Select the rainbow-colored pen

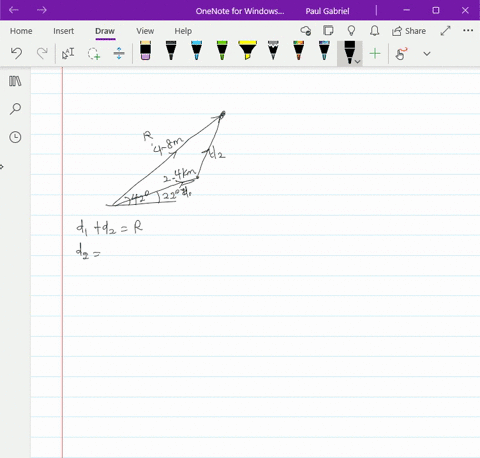[x=298, y=51]
